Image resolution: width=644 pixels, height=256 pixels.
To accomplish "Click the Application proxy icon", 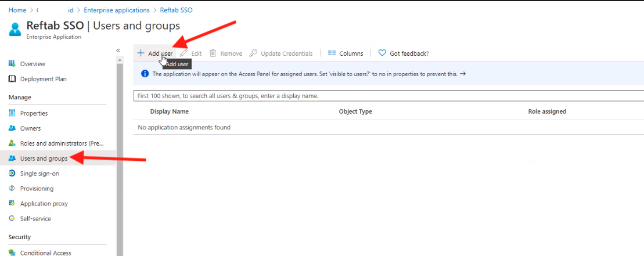I will pos(12,204).
